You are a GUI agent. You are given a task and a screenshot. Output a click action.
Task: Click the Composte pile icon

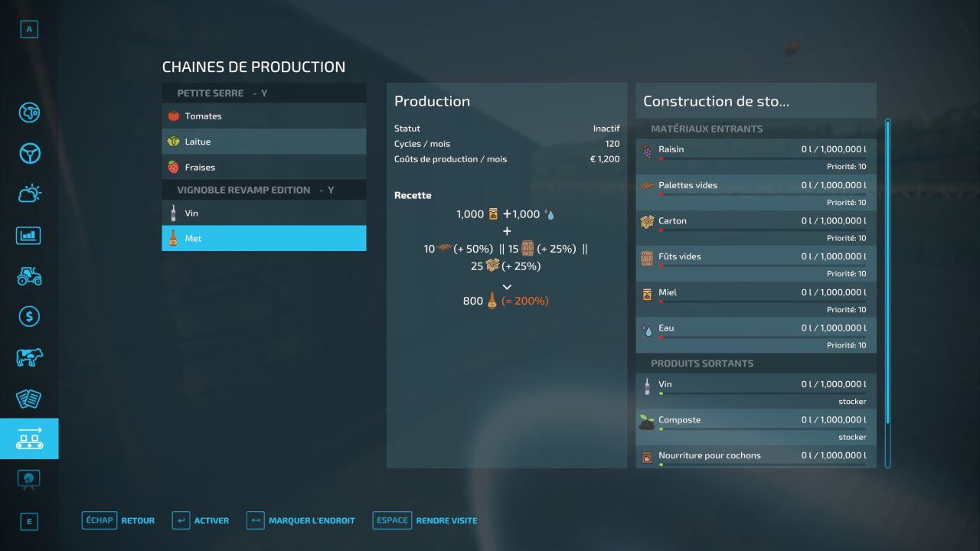click(647, 422)
